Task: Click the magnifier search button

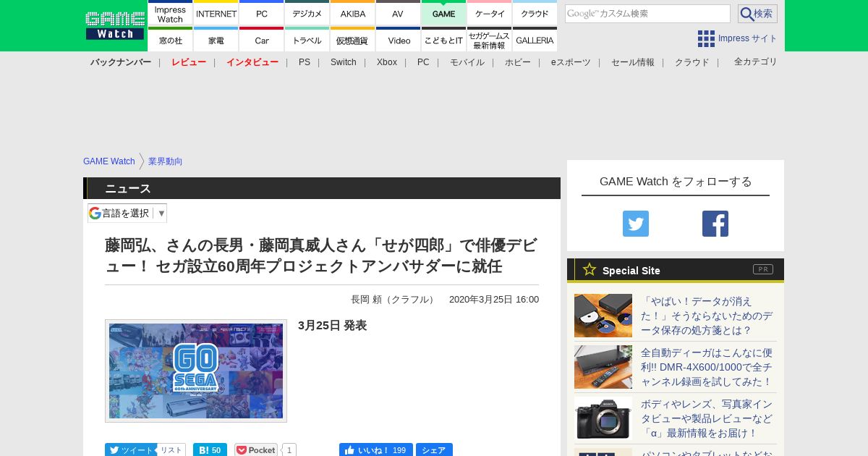Action: coord(757,14)
